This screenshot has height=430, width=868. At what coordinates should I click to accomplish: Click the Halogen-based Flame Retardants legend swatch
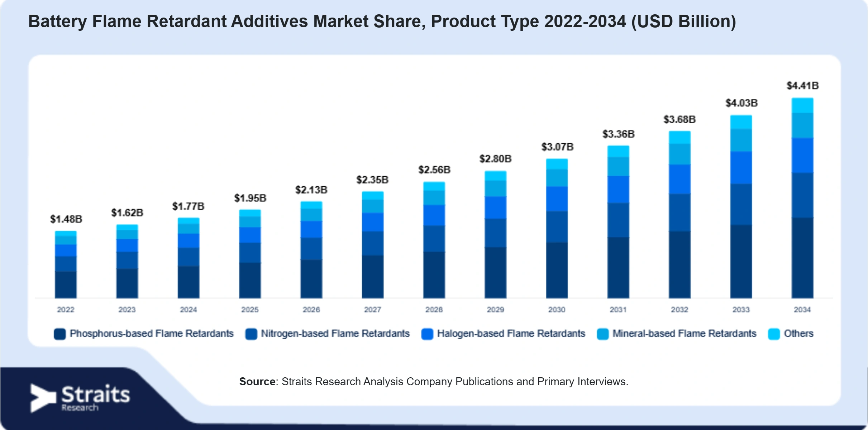point(427,334)
